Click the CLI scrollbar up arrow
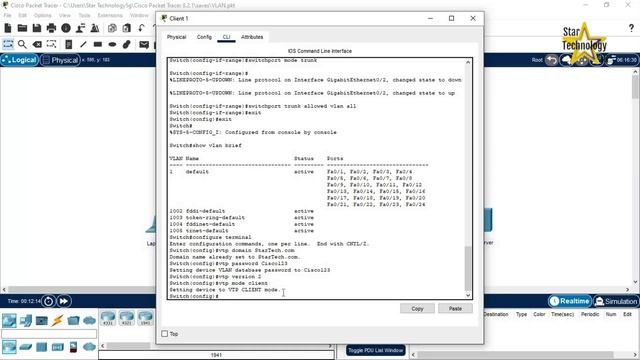 pos(468,62)
